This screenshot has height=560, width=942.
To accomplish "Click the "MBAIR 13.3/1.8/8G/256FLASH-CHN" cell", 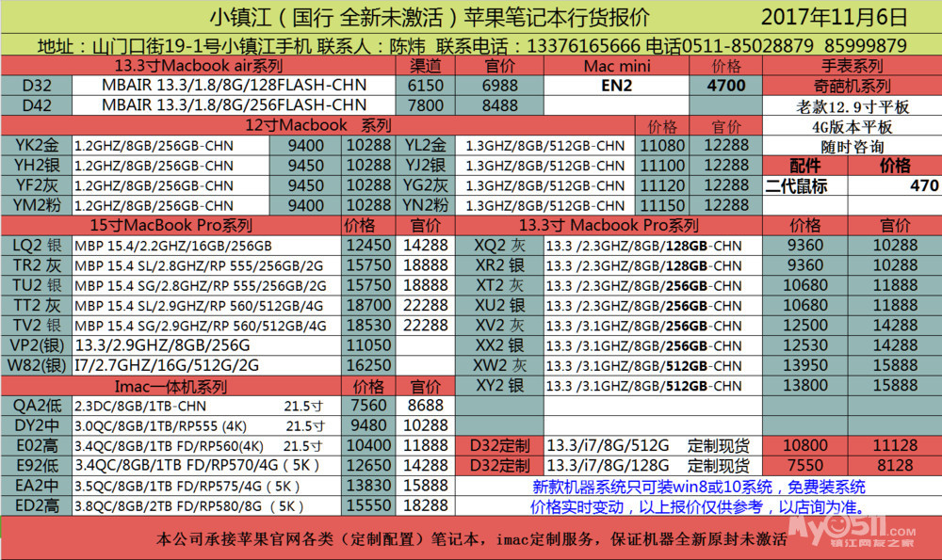I will [234, 105].
